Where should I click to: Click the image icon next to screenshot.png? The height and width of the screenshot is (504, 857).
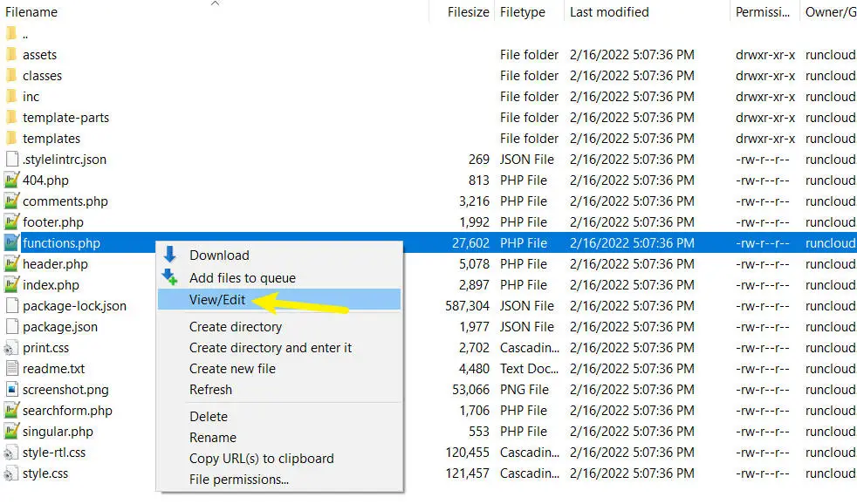coord(10,390)
